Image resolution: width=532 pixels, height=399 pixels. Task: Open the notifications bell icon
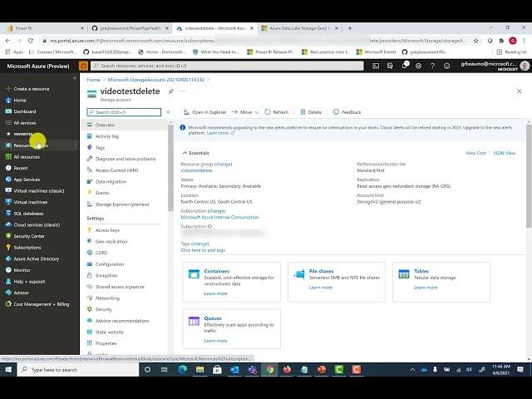pos(405,66)
